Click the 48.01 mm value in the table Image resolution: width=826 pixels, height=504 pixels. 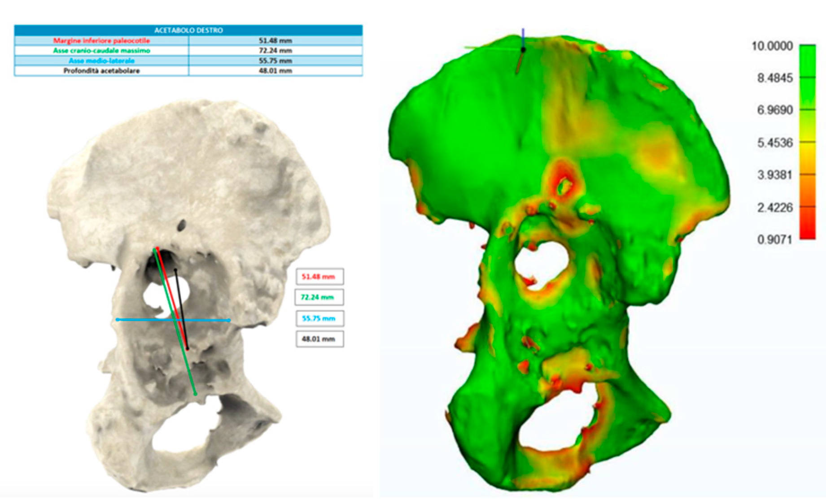pyautogui.click(x=275, y=71)
